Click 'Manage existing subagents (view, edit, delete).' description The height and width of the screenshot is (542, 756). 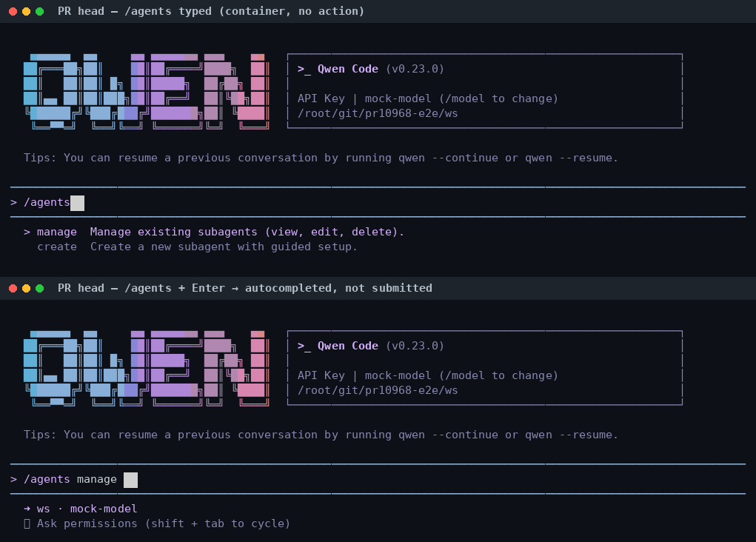tap(247, 232)
